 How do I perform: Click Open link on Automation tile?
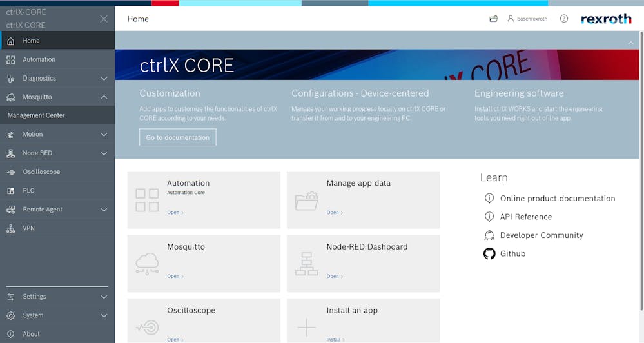click(x=175, y=212)
